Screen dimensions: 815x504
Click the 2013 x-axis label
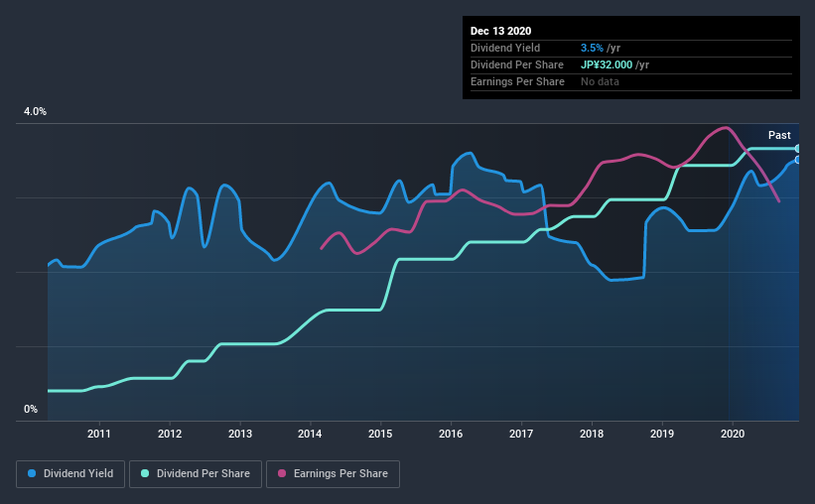(239, 434)
